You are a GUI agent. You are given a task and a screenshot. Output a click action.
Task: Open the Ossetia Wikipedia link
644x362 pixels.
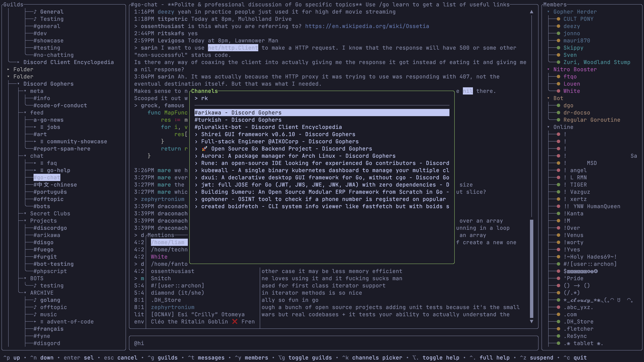(367, 26)
